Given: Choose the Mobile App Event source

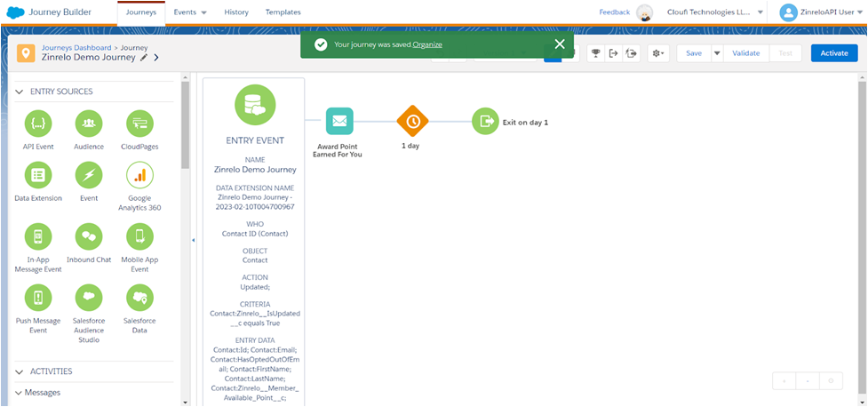Looking at the screenshot, I should coord(139,236).
